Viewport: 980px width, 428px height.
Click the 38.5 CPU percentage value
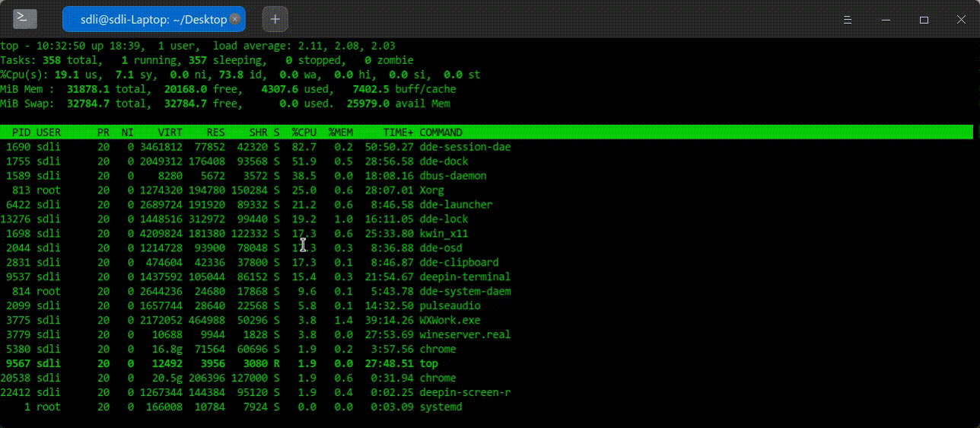[x=304, y=176]
